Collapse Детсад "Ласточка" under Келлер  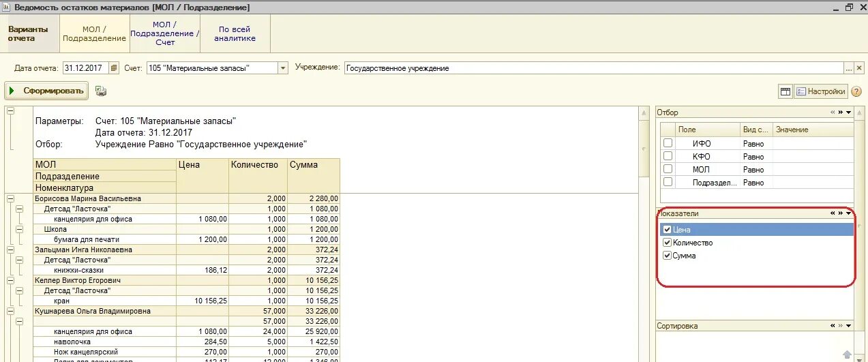tap(19, 290)
